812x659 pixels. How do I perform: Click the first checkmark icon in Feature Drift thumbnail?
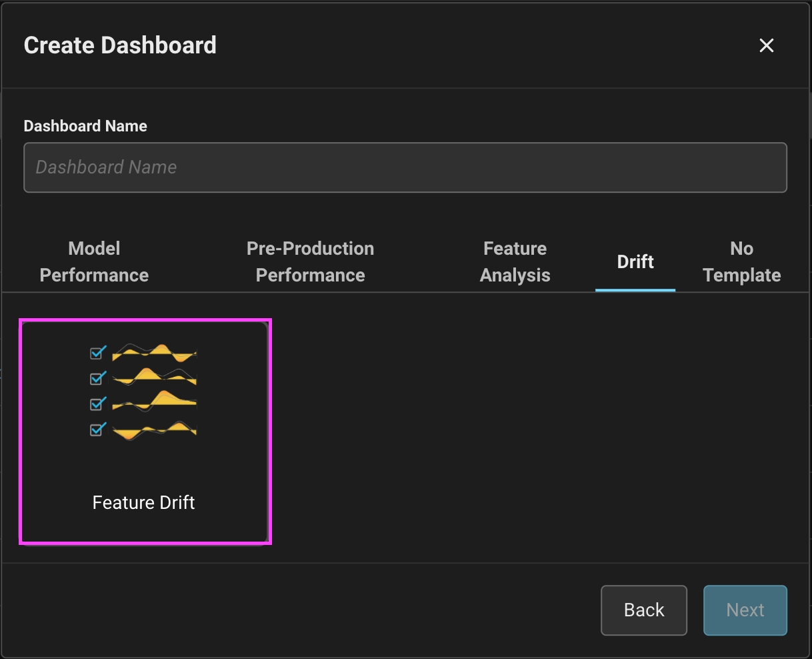pos(98,352)
